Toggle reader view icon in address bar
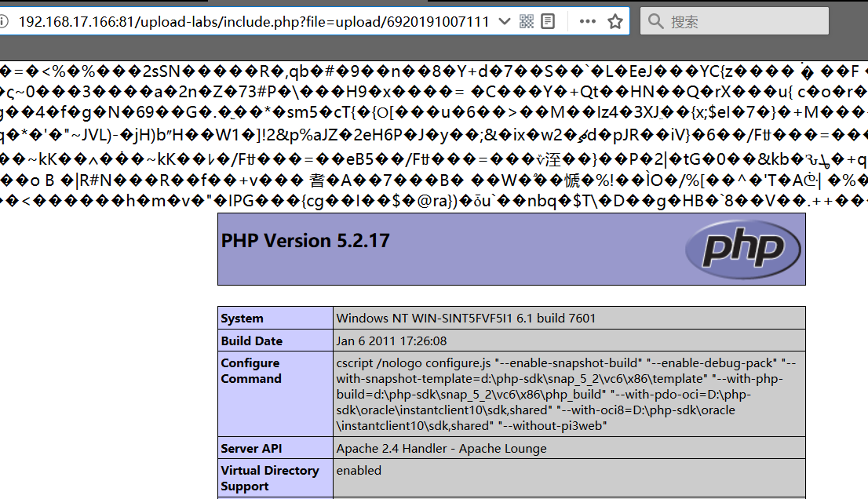Screen dimensions: 868x499 click(549, 22)
